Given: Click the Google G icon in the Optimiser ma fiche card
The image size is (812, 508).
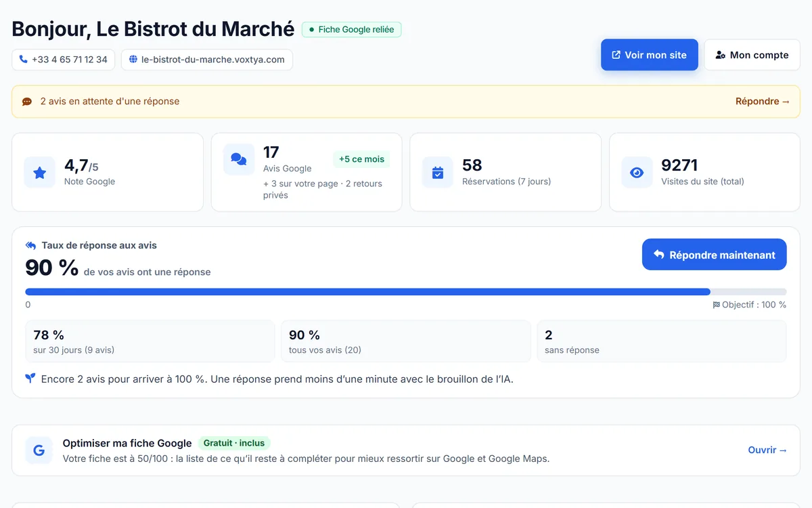Looking at the screenshot, I should click(x=39, y=450).
